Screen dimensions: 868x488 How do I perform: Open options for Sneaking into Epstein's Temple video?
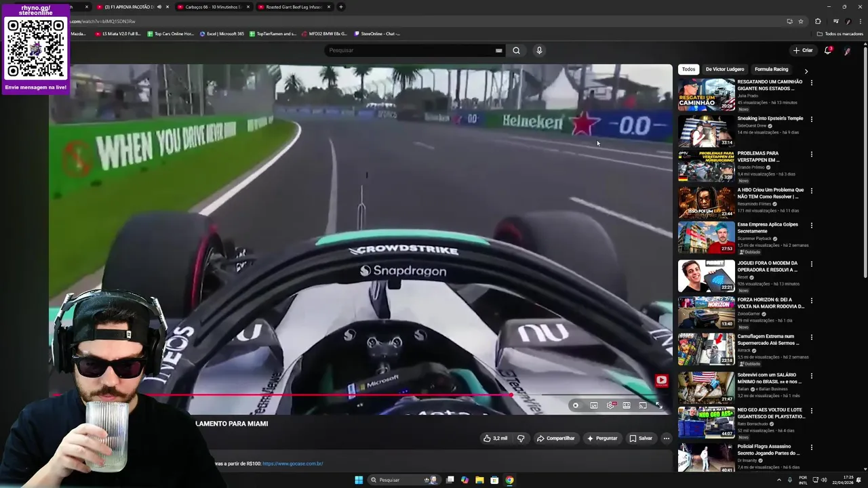811,119
